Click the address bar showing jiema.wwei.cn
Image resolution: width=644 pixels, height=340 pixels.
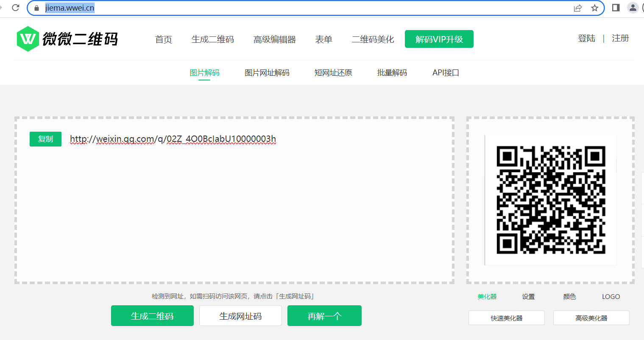tap(315, 8)
